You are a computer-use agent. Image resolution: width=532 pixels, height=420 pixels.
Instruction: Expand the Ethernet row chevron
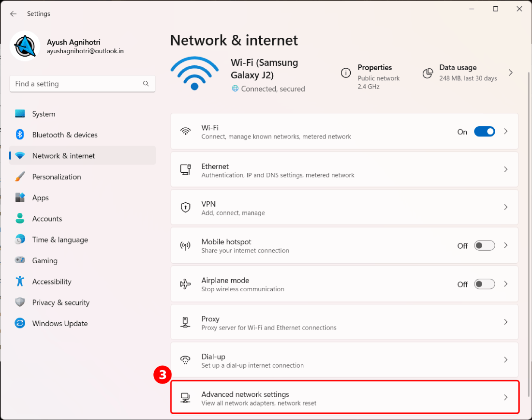[506, 169]
